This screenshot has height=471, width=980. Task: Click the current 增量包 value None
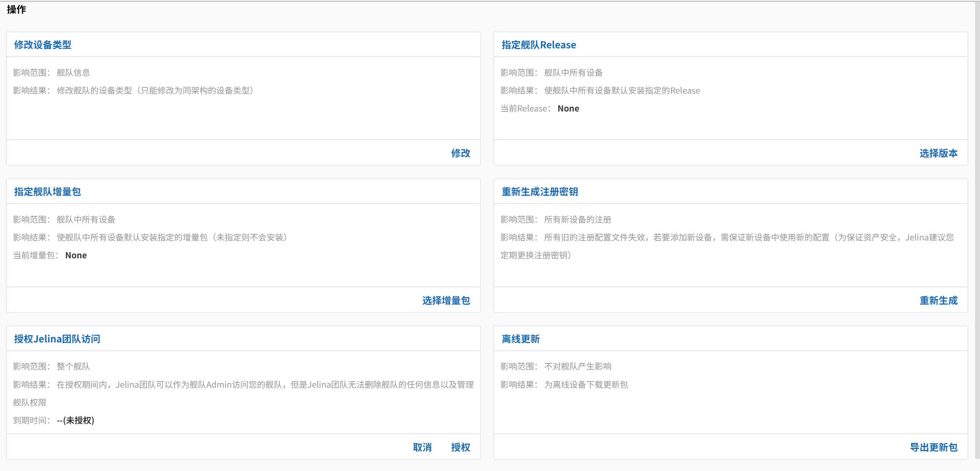point(76,255)
